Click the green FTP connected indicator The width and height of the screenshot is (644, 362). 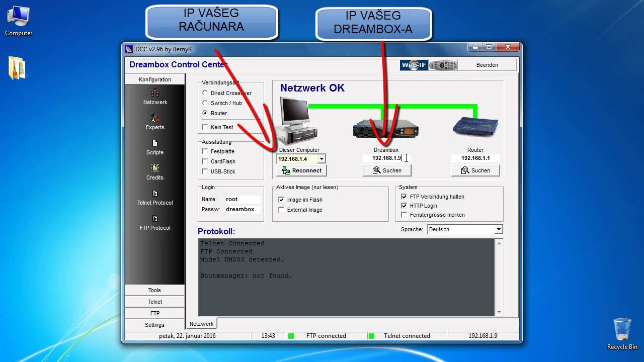pyautogui.click(x=291, y=336)
